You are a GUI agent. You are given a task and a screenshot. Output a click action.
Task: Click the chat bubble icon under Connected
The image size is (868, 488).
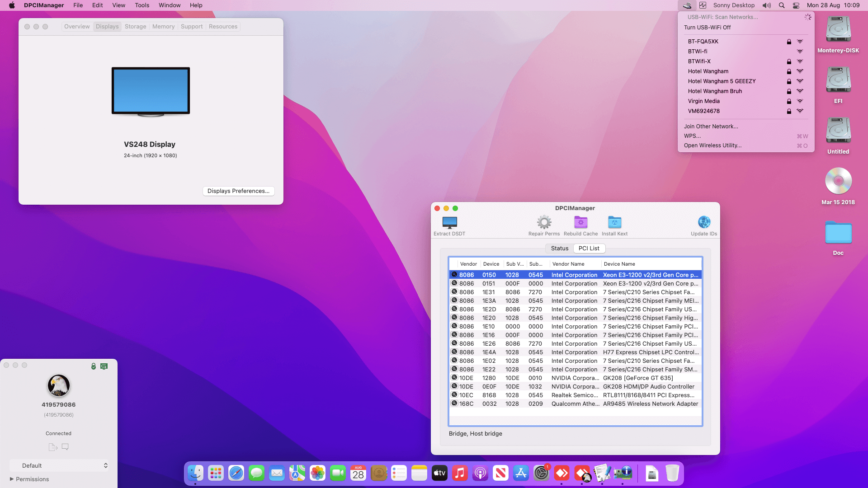pos(65,447)
